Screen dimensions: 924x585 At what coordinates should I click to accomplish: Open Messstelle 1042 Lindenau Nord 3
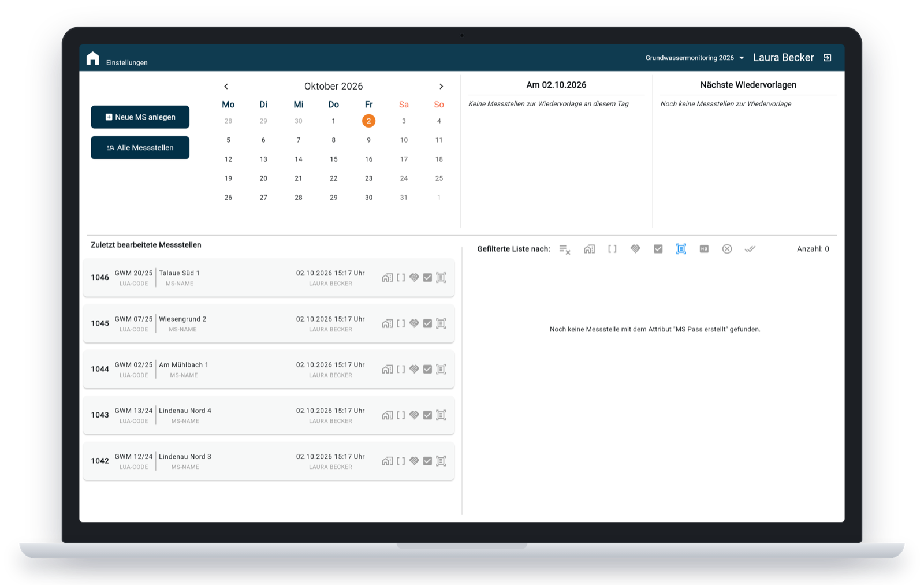(x=269, y=461)
